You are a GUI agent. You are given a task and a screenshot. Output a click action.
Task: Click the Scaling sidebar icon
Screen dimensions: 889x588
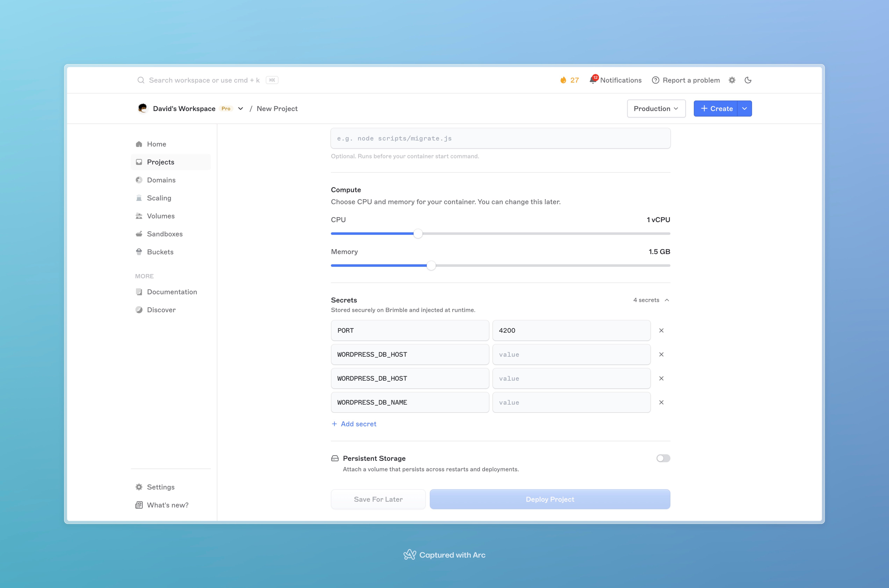pyautogui.click(x=139, y=198)
